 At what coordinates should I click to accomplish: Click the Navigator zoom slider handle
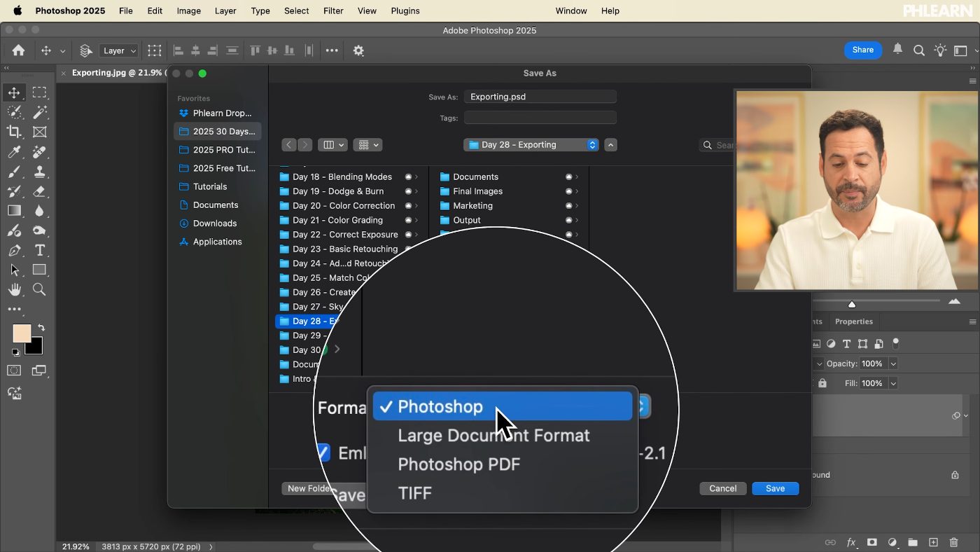(x=852, y=304)
